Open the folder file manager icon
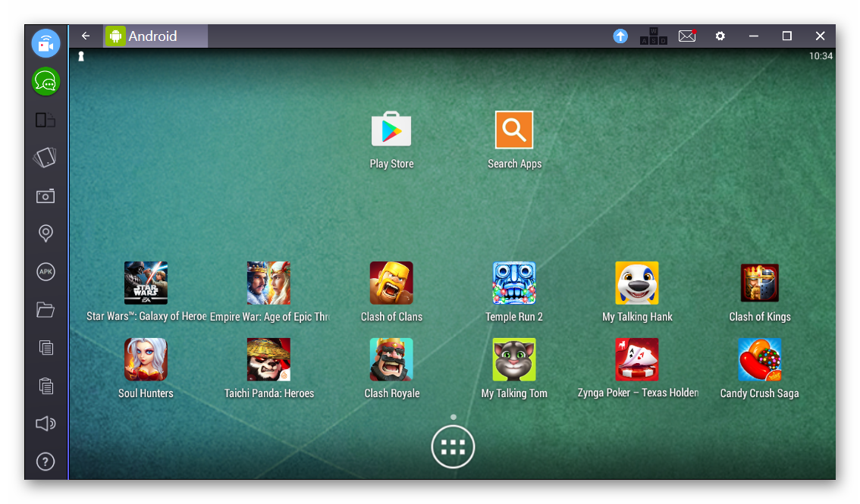 46,310
